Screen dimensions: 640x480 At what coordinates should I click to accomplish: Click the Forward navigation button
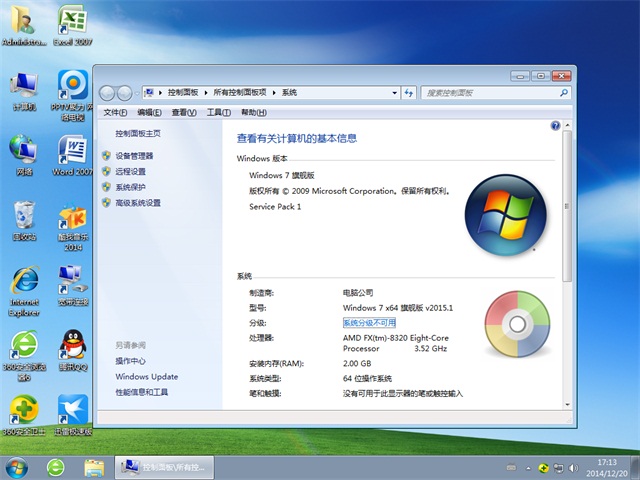(x=124, y=93)
